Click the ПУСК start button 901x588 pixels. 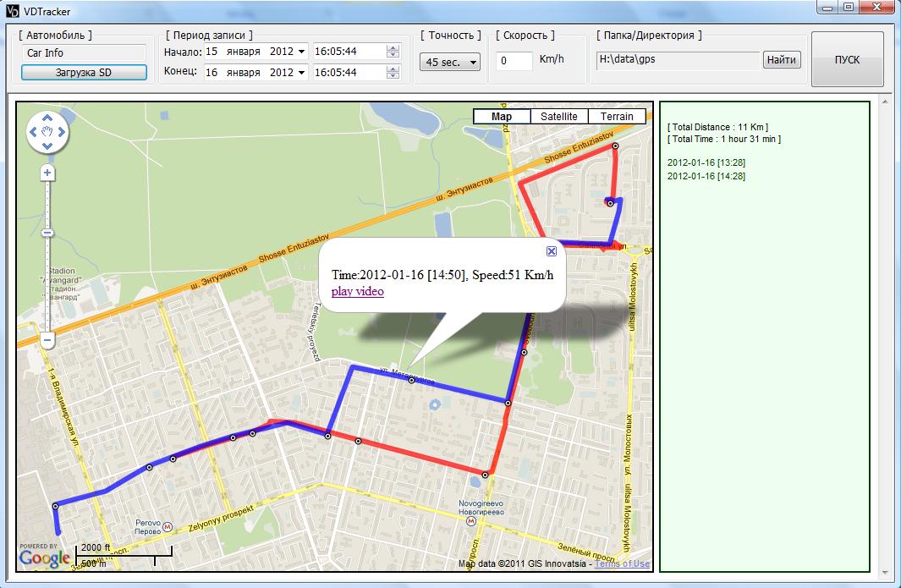[847, 60]
